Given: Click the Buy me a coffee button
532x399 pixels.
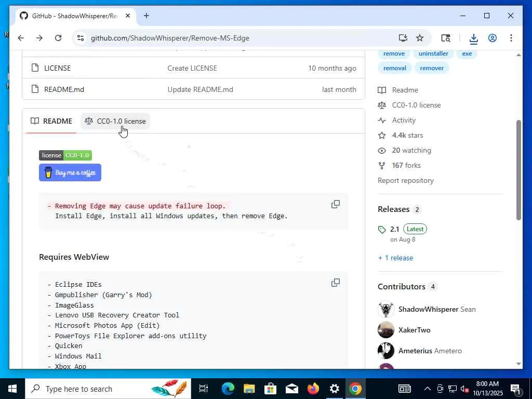Looking at the screenshot, I should click(70, 172).
